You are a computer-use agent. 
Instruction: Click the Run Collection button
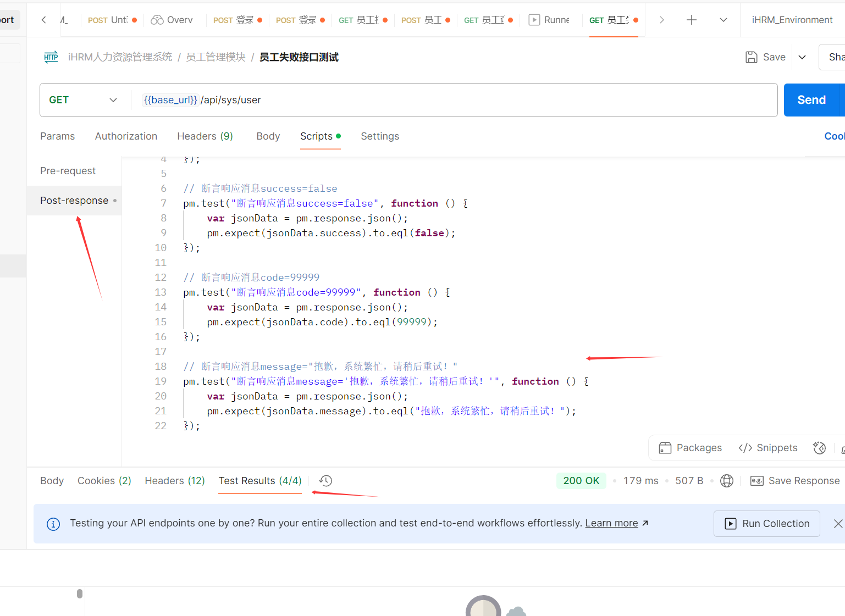767,524
